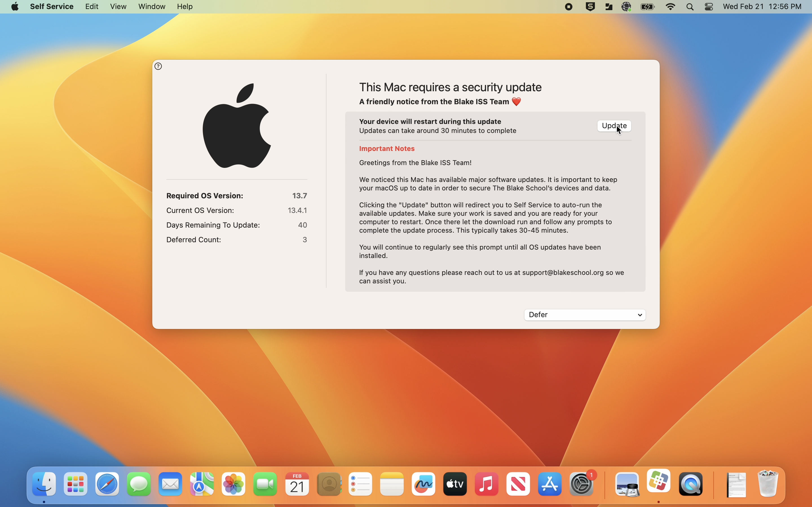Open Control Center in menu bar
This screenshot has width=812, height=507.
tap(709, 7)
